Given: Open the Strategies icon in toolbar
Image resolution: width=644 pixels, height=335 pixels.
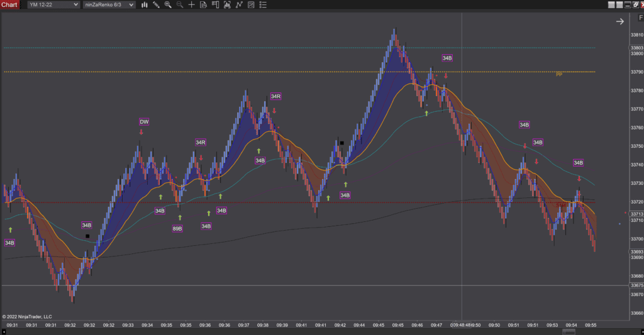Looking at the screenshot, I should 239,4.
